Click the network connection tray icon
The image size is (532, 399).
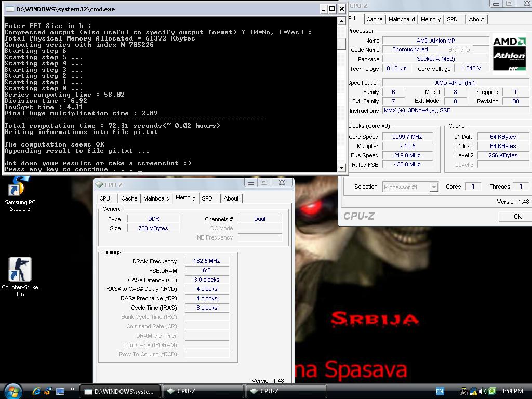473,391
